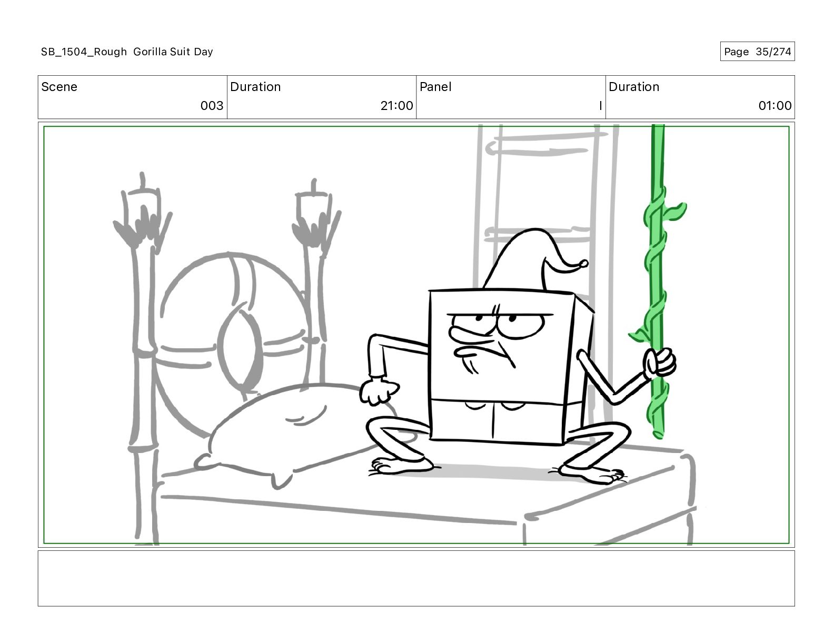
Task: Click the empty dialogue notes box below panel
Action: 416,578
